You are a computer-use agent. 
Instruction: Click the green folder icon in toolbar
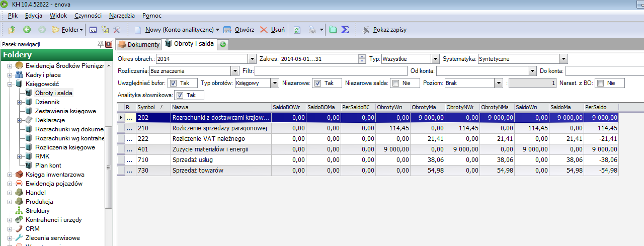pos(333,30)
